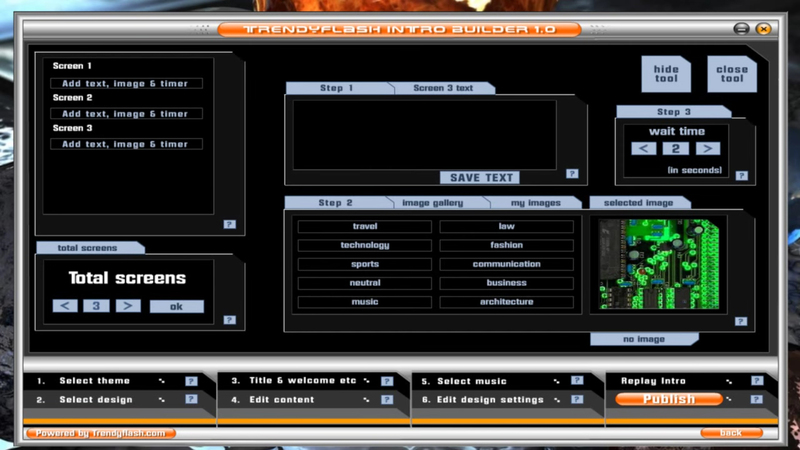Viewport: 800px width, 450px height.
Task: Go to step 6 Edit design settings
Action: [x=490, y=399]
